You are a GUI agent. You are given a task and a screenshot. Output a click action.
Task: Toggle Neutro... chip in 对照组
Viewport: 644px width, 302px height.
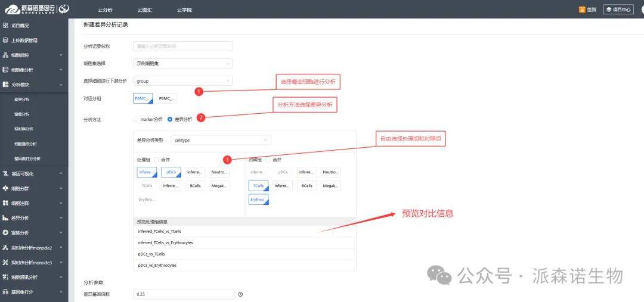(331, 172)
